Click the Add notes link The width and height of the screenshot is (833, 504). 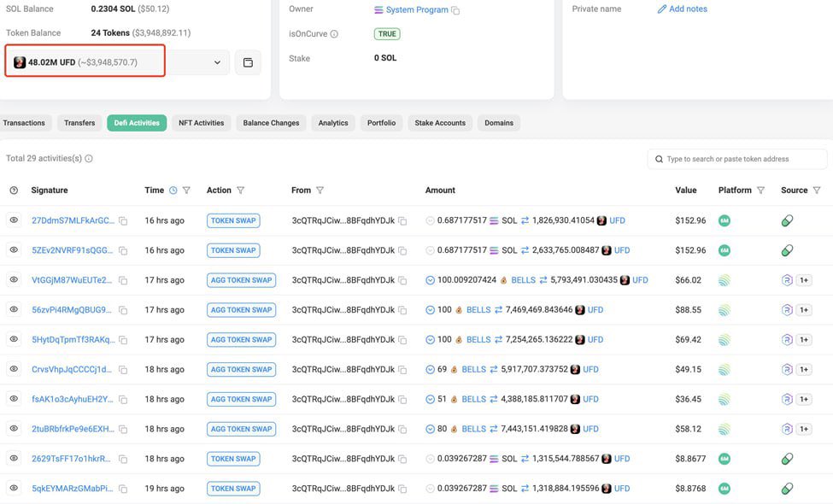pyautogui.click(x=688, y=9)
